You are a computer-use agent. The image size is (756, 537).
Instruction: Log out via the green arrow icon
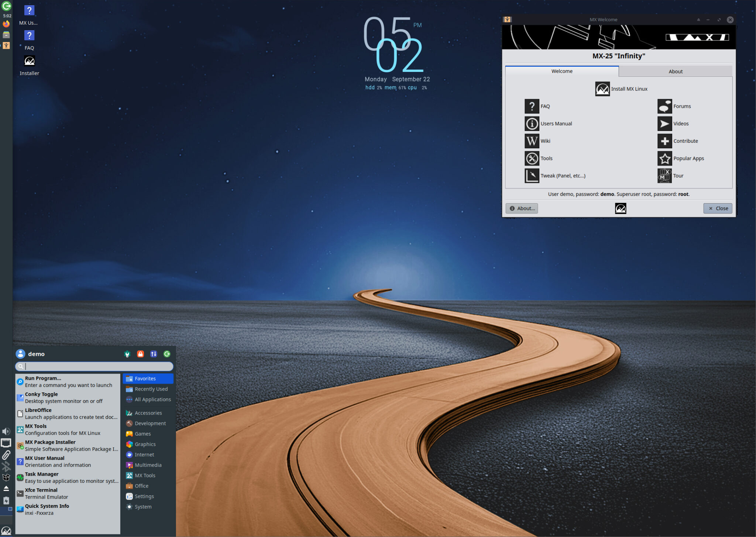pos(167,354)
